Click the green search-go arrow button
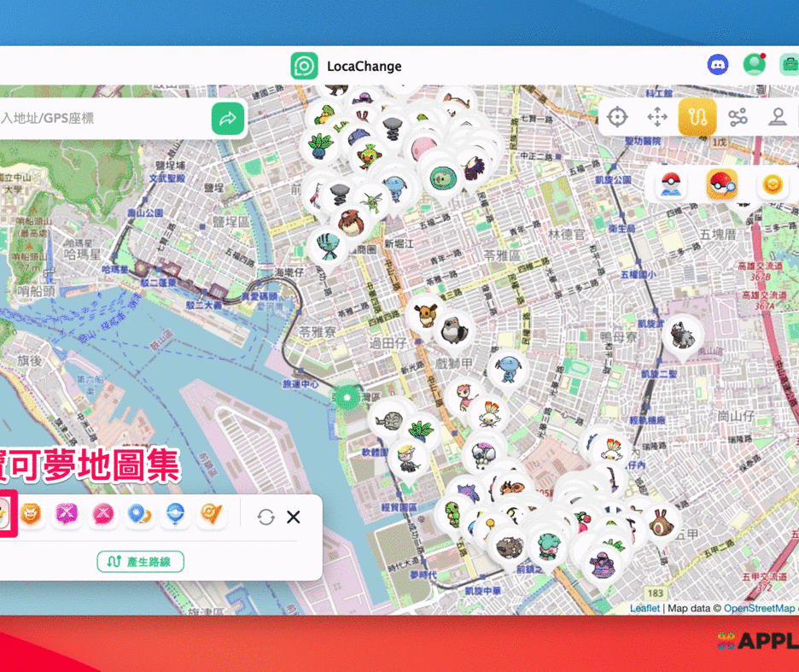The height and width of the screenshot is (672, 799). click(x=228, y=120)
